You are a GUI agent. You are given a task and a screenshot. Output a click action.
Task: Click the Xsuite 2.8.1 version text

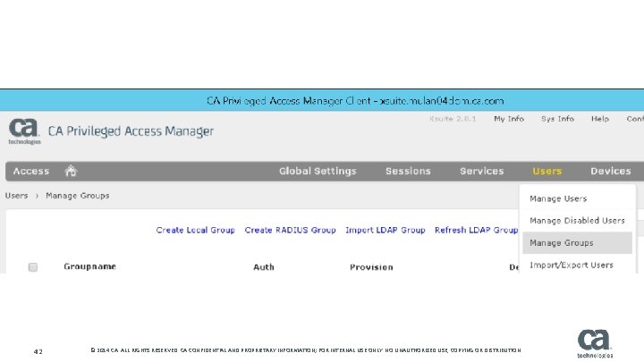[453, 119]
